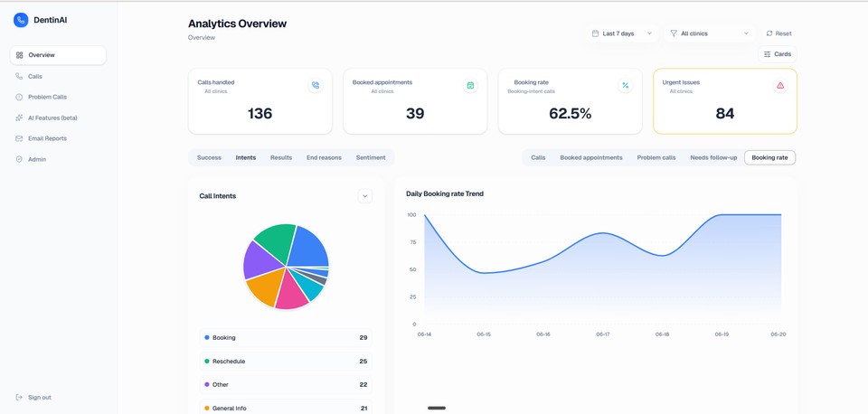Select the Reschedule legend row with 25
The image size is (868, 414).
[x=286, y=362]
